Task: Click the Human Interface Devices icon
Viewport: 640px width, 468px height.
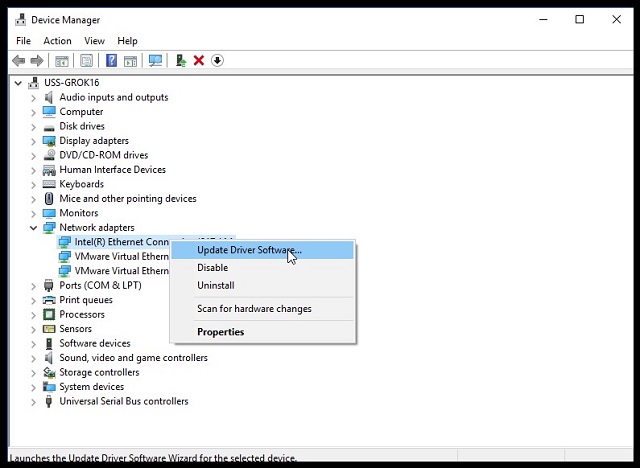Action: (49, 170)
